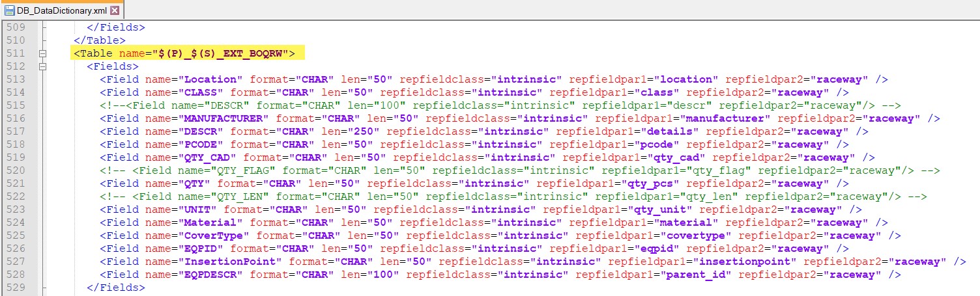Image resolution: width=980 pixels, height=296 pixels.
Task: Select the DB_DataDictionary.xml tab
Action: (61, 10)
